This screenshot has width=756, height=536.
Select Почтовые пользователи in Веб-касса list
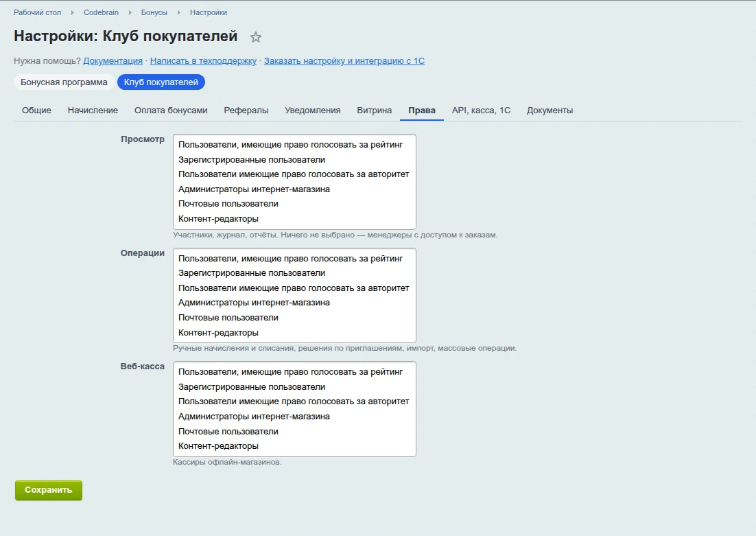294,431
